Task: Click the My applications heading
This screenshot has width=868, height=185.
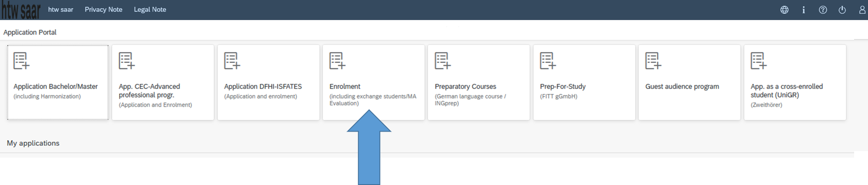Action: pos(33,143)
